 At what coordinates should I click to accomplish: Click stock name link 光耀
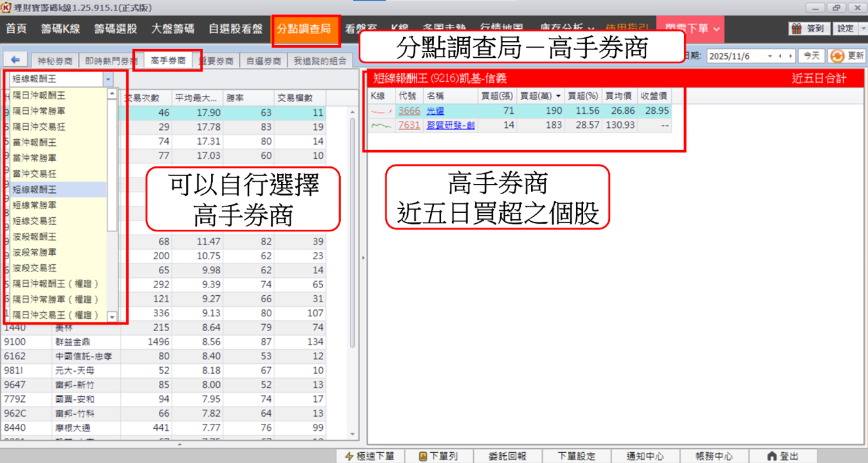[x=435, y=111]
